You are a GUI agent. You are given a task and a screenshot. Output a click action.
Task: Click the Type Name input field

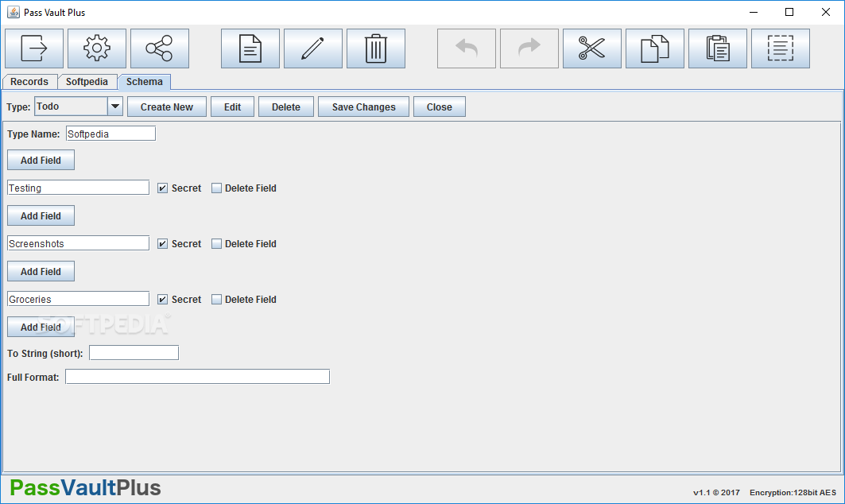coord(111,134)
